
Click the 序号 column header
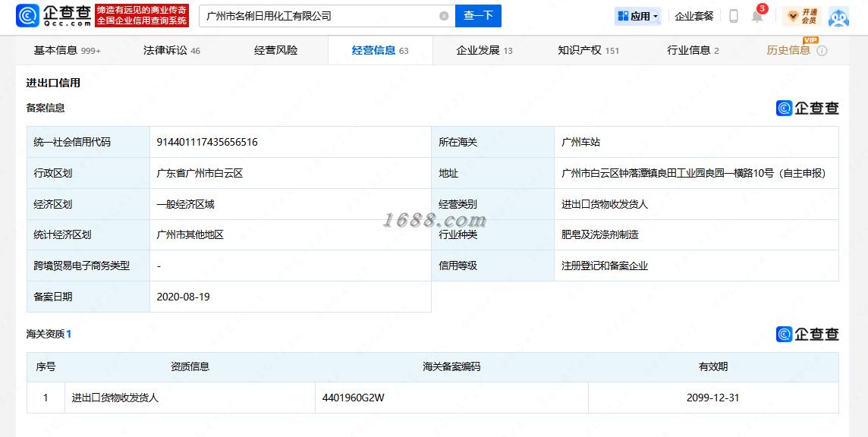[x=46, y=366]
